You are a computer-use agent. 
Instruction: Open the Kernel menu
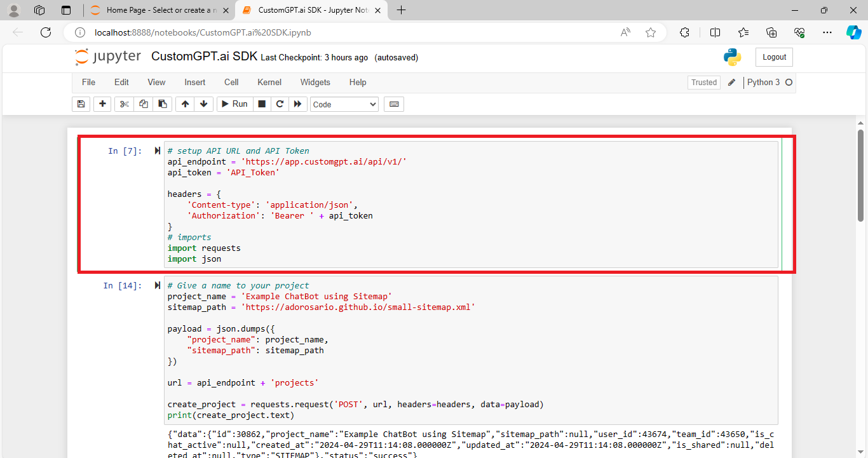click(x=269, y=82)
